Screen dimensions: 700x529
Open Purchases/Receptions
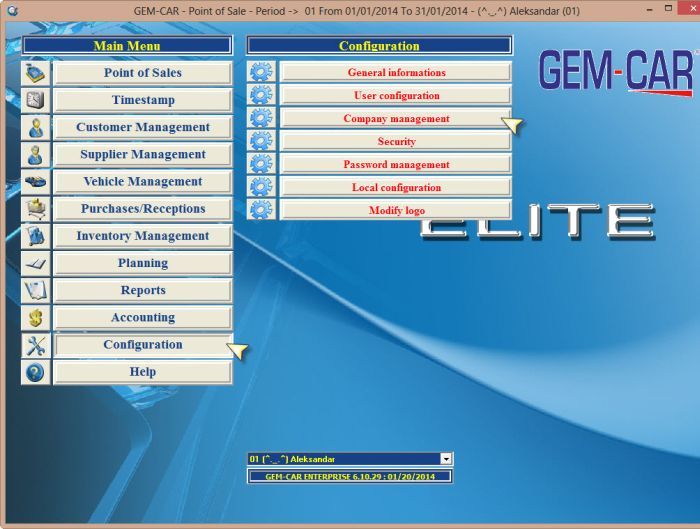(x=143, y=209)
